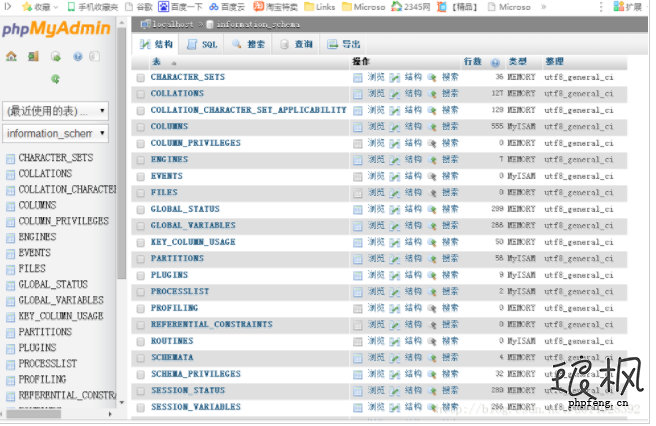This screenshot has height=426, width=656.
Task: Click browse icon for PROCESSLIST row
Action: pyautogui.click(x=358, y=292)
